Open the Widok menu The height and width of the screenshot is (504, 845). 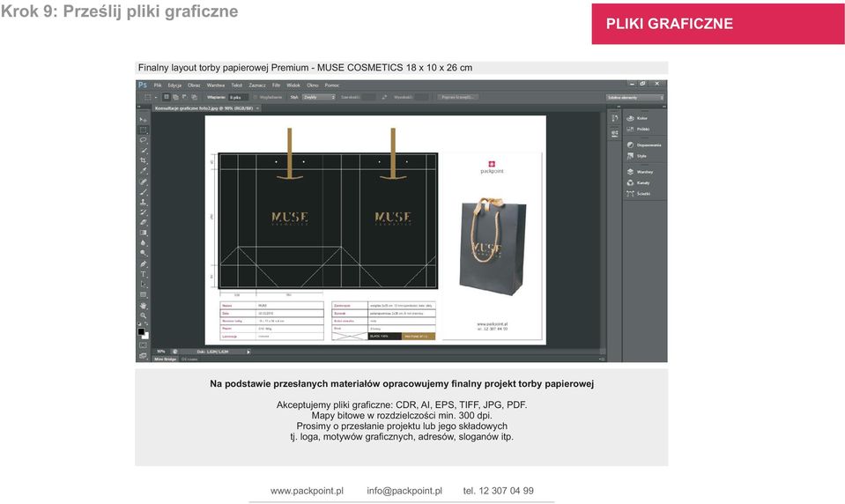[293, 85]
